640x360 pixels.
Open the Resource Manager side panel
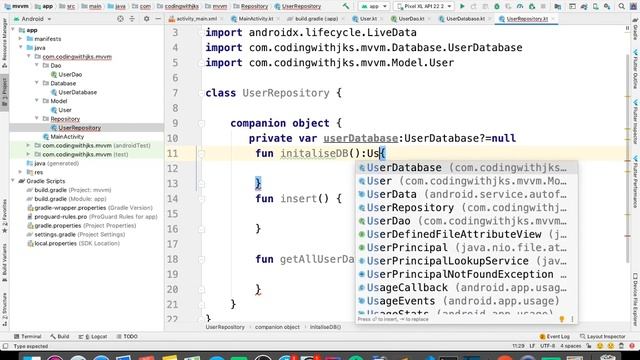pos(4,42)
